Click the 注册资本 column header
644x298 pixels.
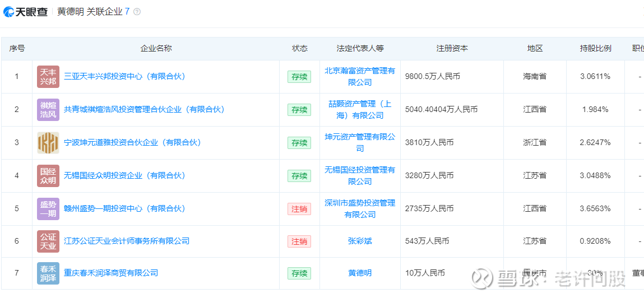coord(452,49)
